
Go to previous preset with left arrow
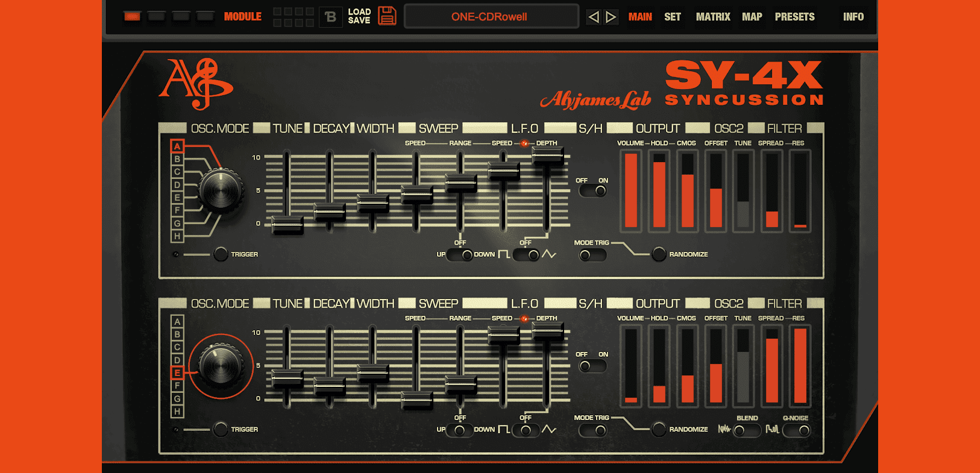593,17
